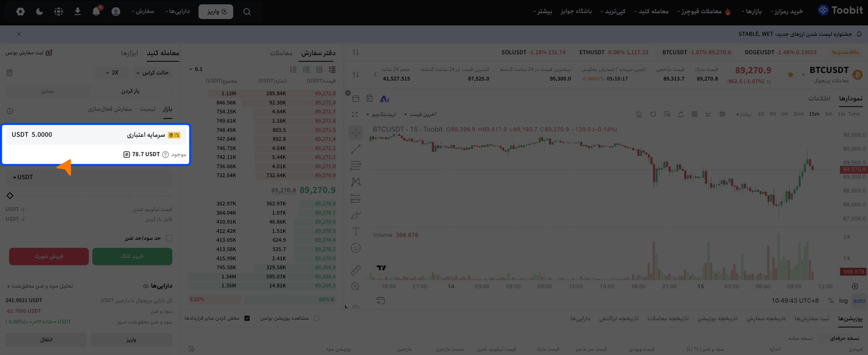Uncheck hide other contracts checkbox

click(x=247, y=318)
